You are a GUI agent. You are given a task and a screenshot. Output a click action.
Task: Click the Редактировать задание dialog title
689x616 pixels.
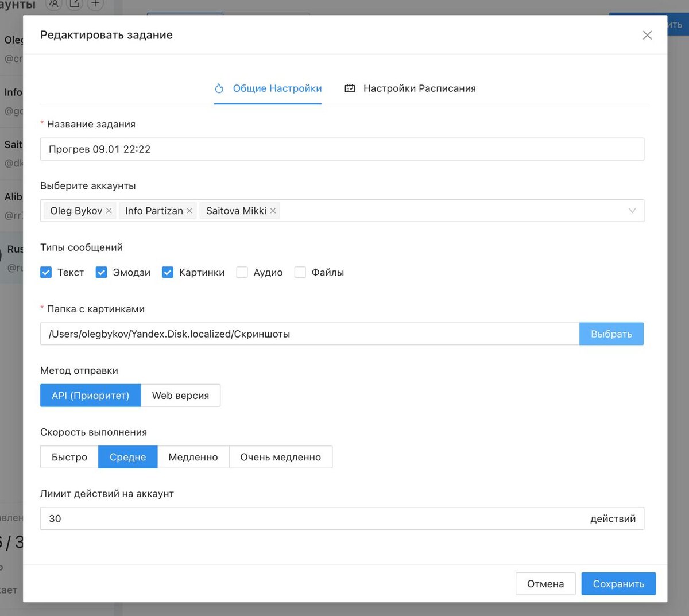click(106, 35)
